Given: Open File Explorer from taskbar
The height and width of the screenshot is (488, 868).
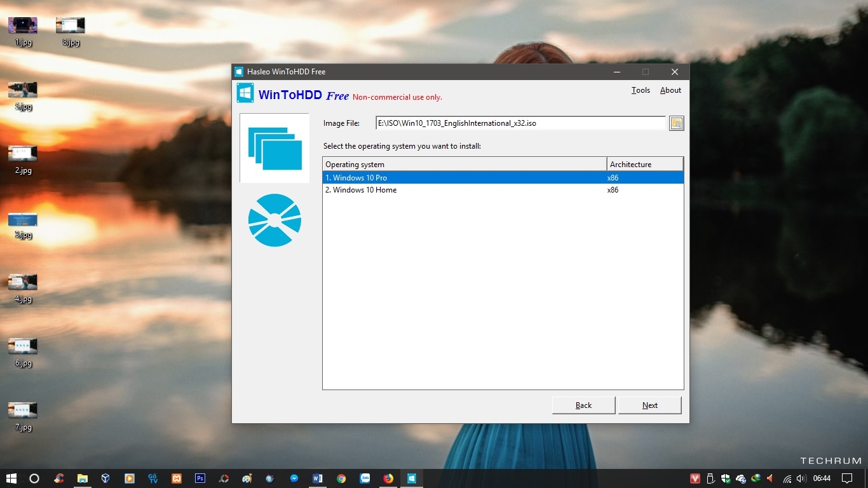Looking at the screenshot, I should (x=83, y=478).
